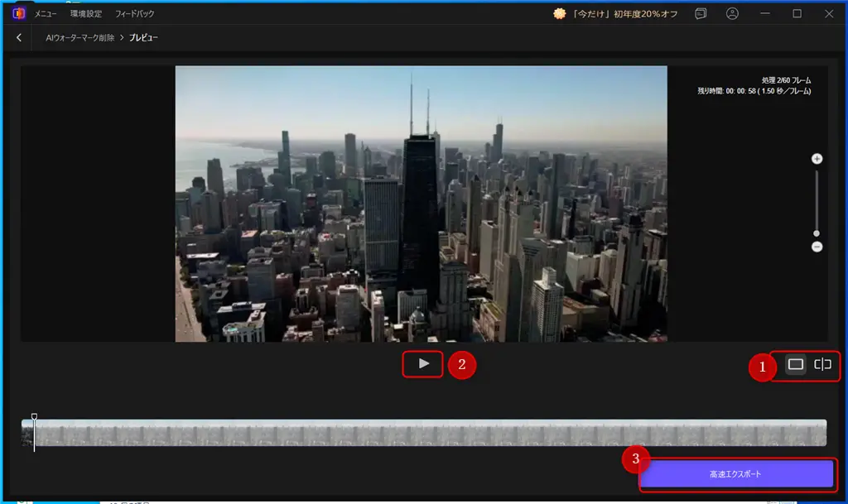This screenshot has height=504, width=848.
Task: Open the メニュー menu
Action: [46, 14]
